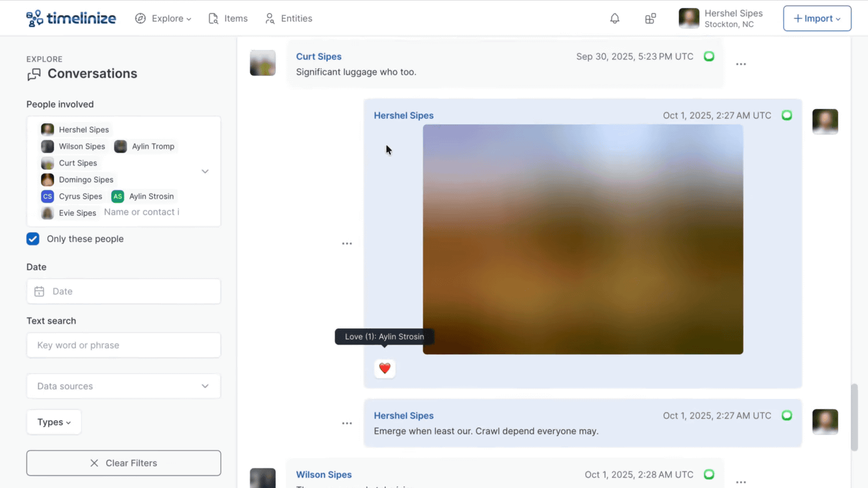868x488 pixels.
Task: Open the three-dot menu beside Curt Sipes' message
Action: (741, 64)
